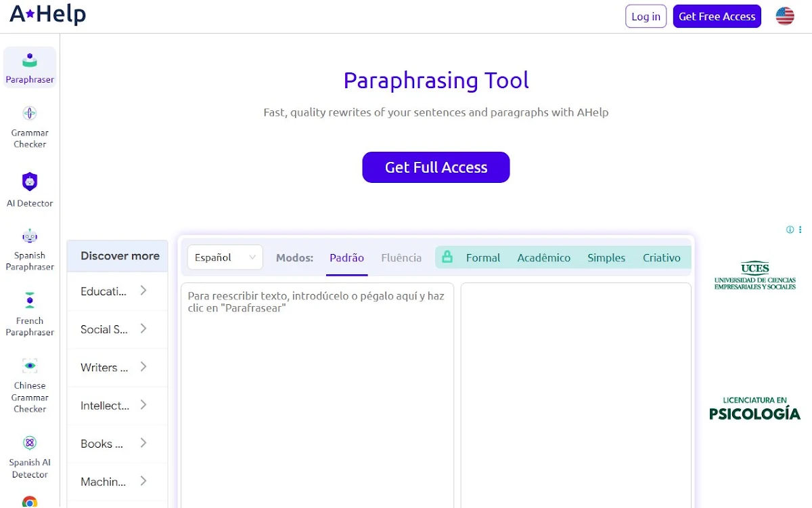This screenshot has width=812, height=508.
Task: Expand the Machin... category chevron
Action: pyautogui.click(x=143, y=481)
